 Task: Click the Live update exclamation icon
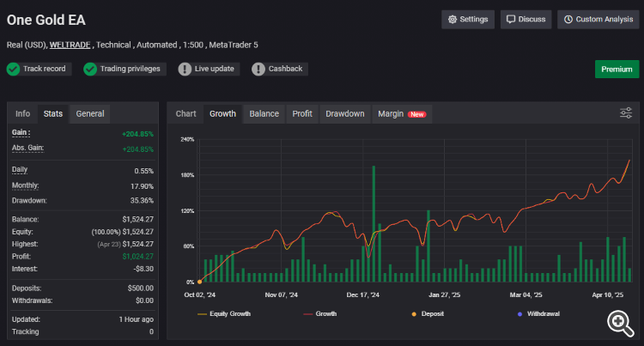pyautogui.click(x=185, y=69)
